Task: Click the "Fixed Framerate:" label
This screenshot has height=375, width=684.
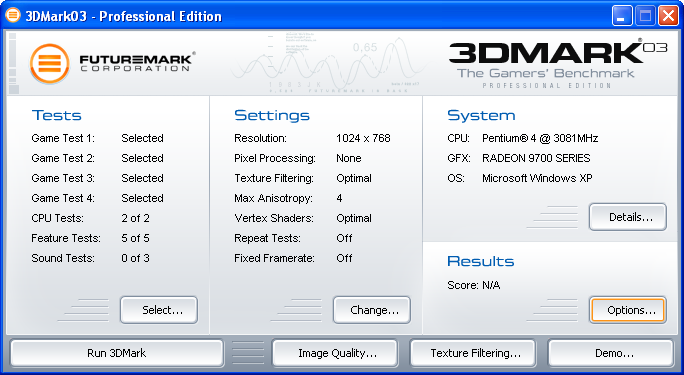Action: click(274, 258)
